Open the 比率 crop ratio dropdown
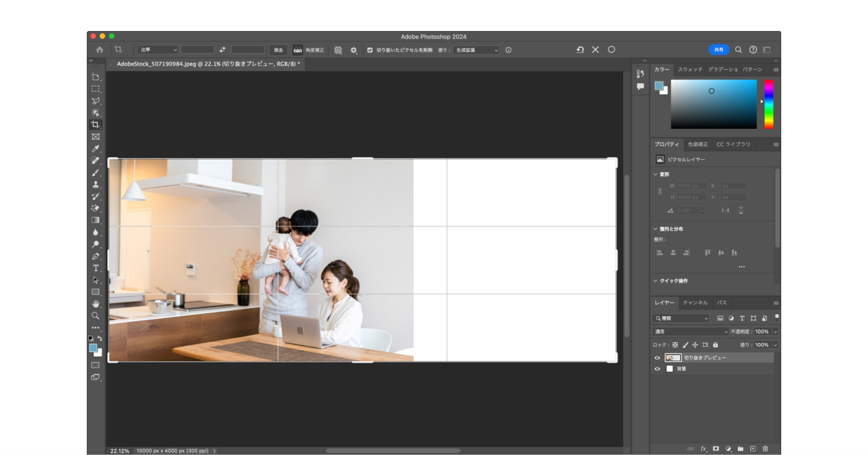The height and width of the screenshot is (455, 868). 157,50
